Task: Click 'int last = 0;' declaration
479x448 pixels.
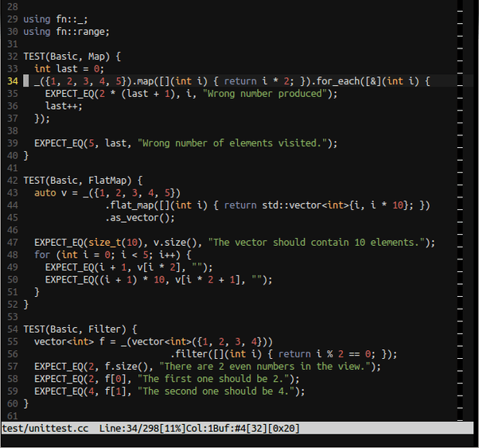Action: click(69, 69)
